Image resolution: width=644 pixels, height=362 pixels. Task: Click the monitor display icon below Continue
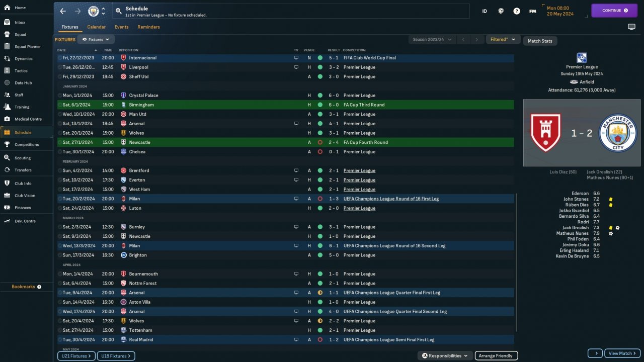pos(631,27)
